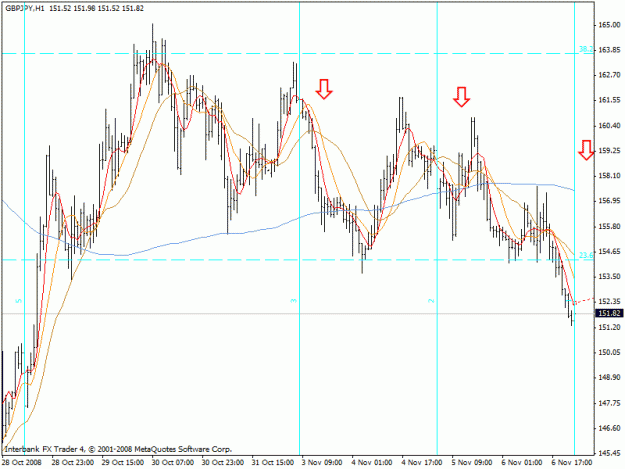Image resolution: width=625 pixels, height=469 pixels.
Task: Click the 154.65 price axis label
Action: pyautogui.click(x=609, y=251)
